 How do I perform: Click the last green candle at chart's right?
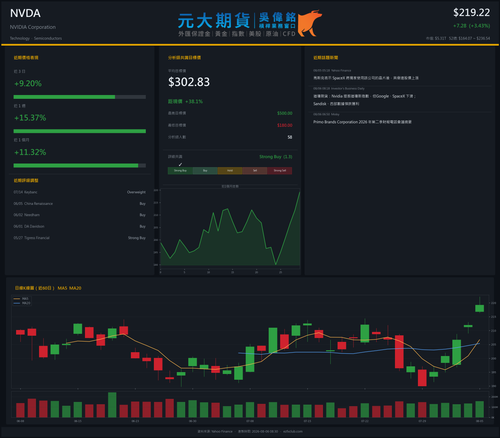(480, 308)
